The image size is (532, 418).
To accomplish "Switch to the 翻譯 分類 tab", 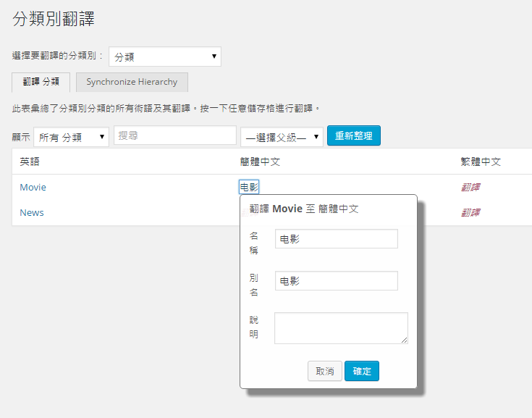I will pos(41,82).
